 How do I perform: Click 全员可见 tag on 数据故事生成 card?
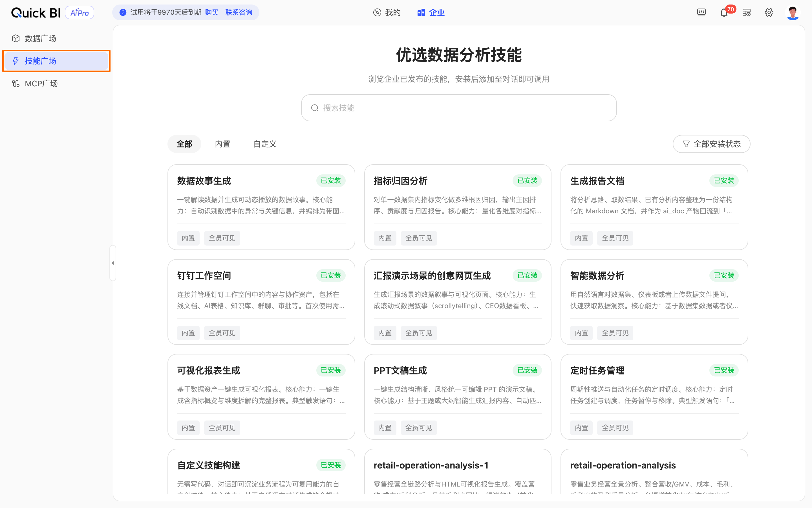pos(222,238)
